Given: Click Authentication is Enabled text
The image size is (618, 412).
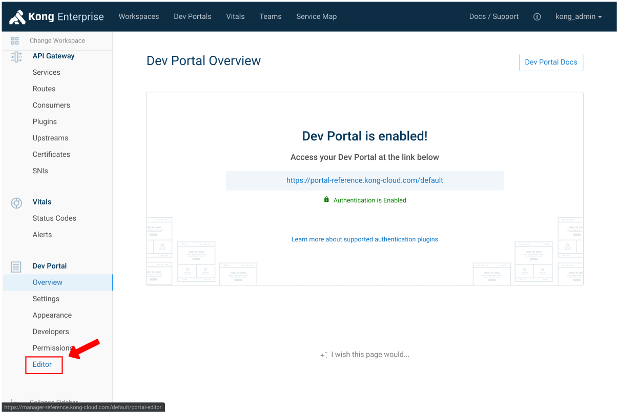Looking at the screenshot, I should [x=370, y=200].
